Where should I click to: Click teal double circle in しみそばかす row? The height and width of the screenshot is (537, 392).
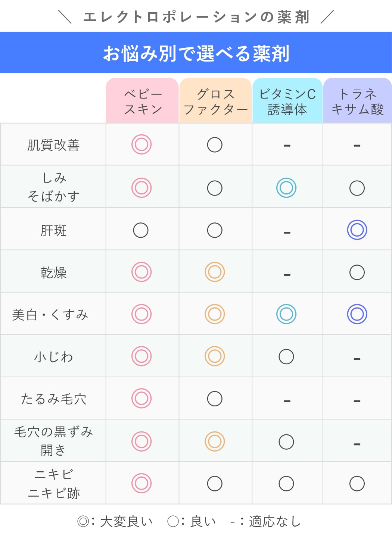pyautogui.click(x=286, y=188)
